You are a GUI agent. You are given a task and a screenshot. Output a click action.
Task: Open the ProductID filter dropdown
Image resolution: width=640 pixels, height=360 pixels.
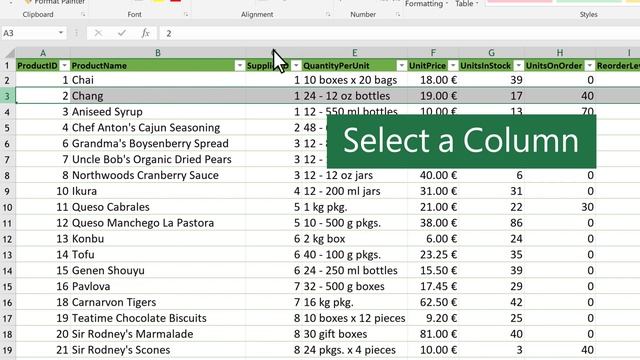[64, 66]
